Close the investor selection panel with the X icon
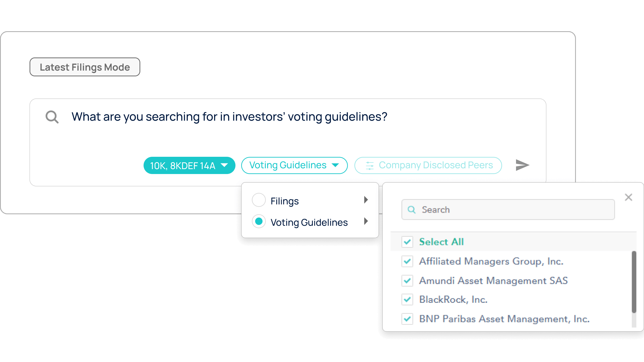 coord(628,197)
